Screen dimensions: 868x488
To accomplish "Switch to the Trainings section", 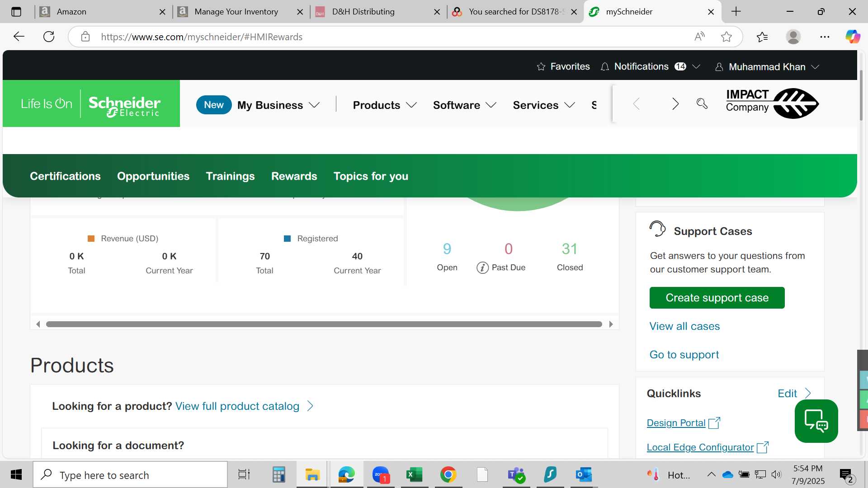I will point(230,176).
